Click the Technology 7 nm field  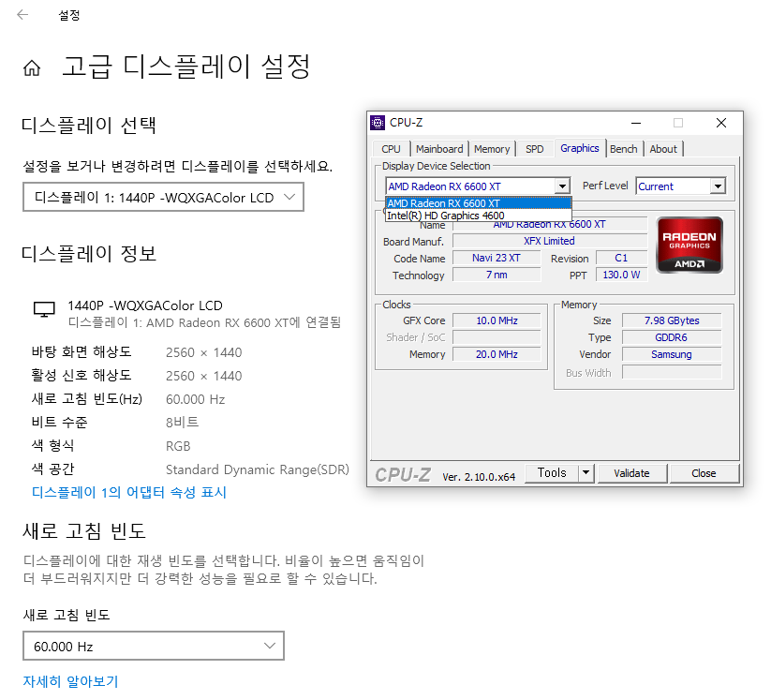point(497,275)
